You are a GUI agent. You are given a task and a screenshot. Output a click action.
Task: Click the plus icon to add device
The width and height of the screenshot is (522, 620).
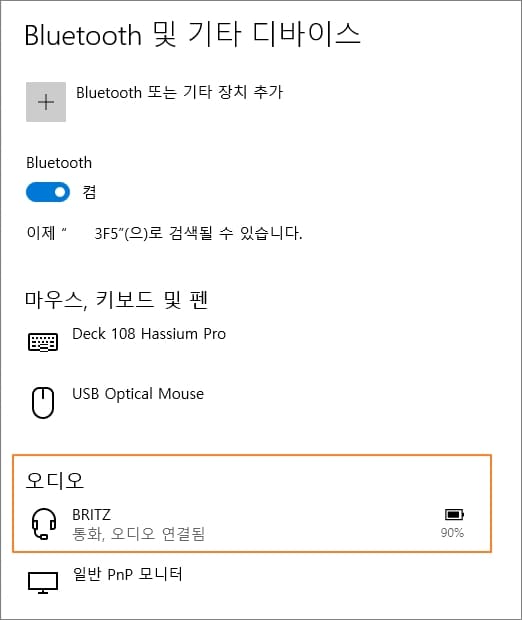click(46, 102)
